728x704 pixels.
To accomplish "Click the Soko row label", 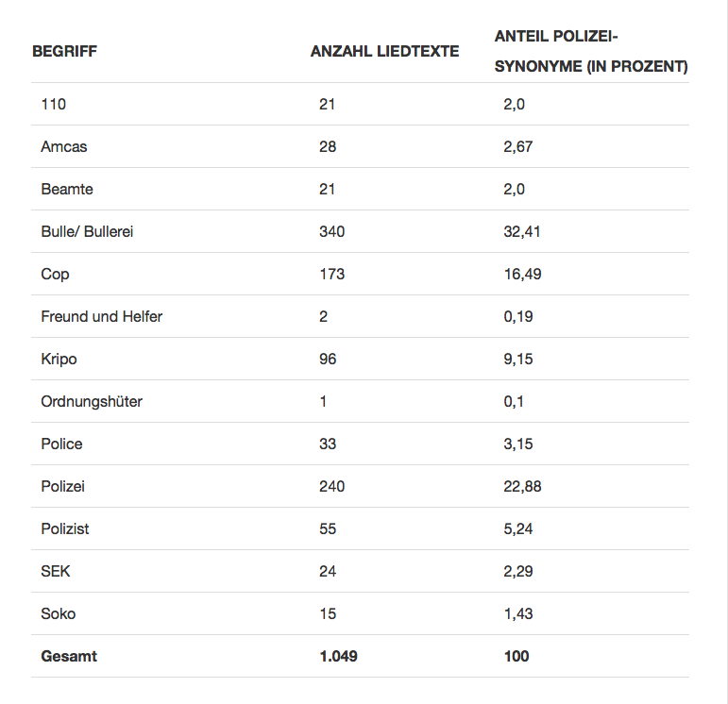I will coord(58,613).
